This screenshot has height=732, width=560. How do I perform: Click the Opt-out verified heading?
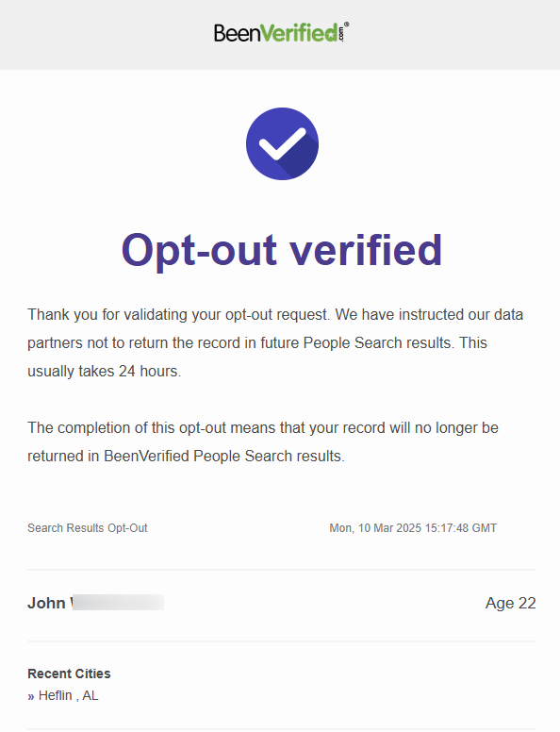click(x=282, y=251)
